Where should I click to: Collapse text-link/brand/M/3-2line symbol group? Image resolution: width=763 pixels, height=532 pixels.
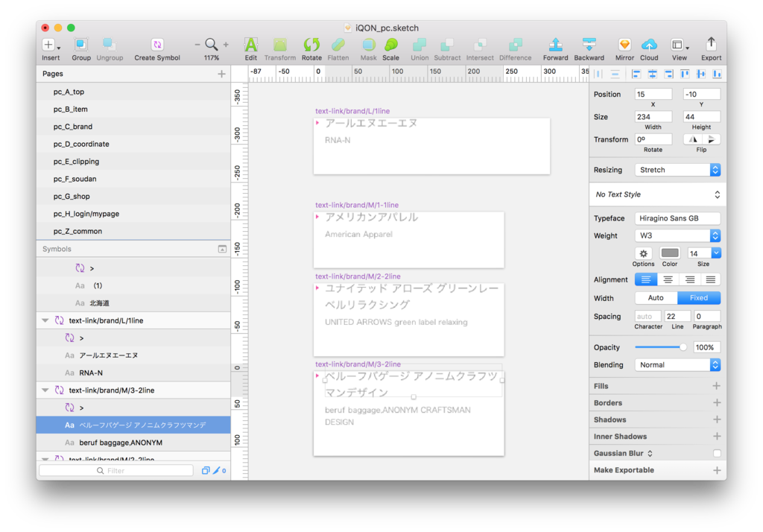tap(45, 390)
